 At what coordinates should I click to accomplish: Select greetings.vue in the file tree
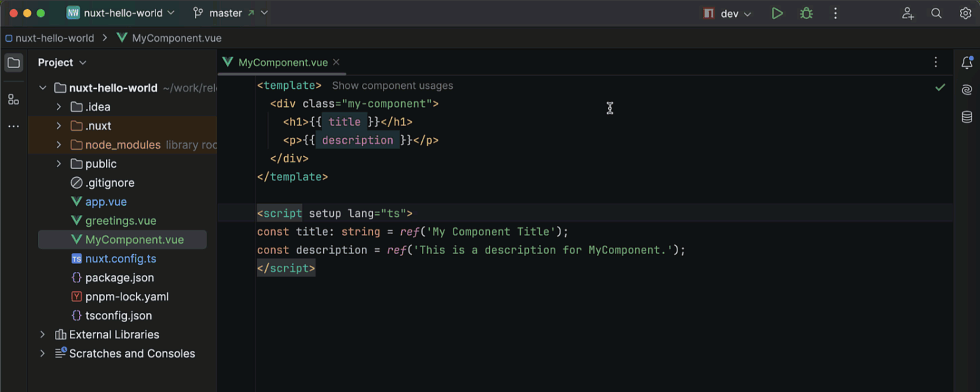tap(119, 220)
